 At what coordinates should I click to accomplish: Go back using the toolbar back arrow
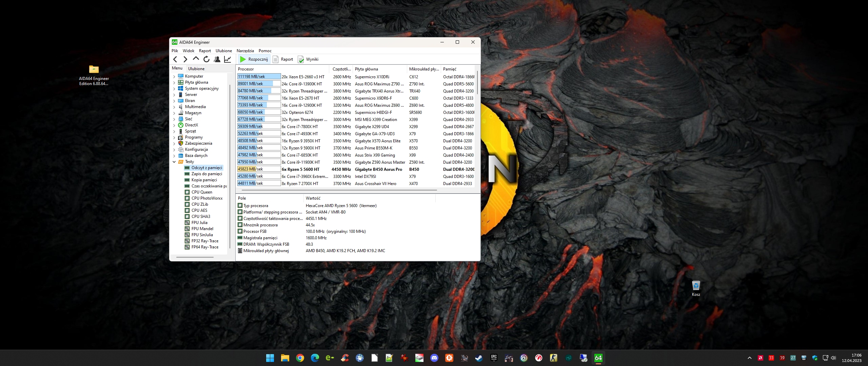(175, 59)
